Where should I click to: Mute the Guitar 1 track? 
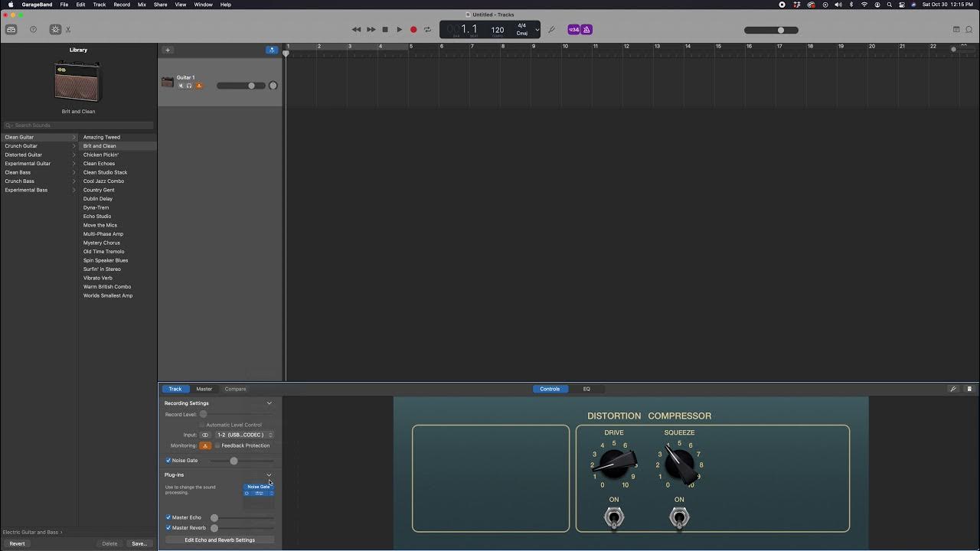coord(181,86)
